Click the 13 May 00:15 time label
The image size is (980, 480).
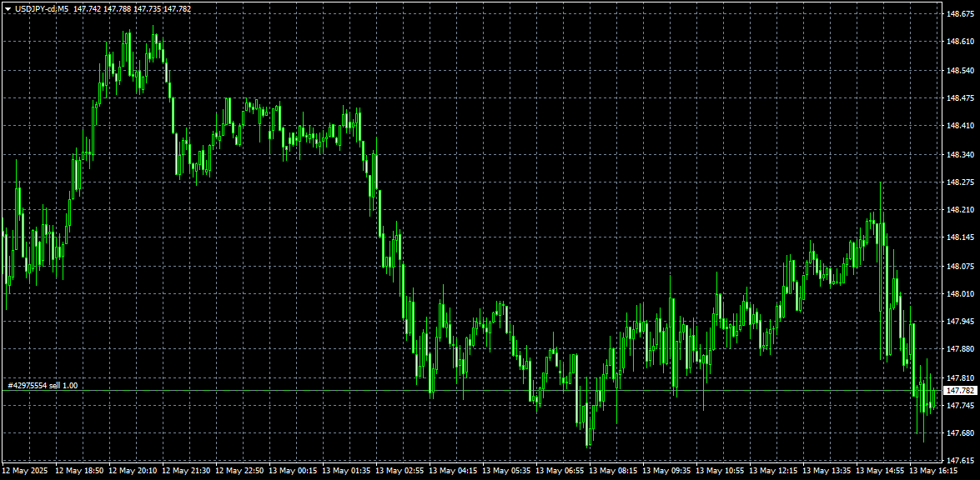(x=291, y=470)
